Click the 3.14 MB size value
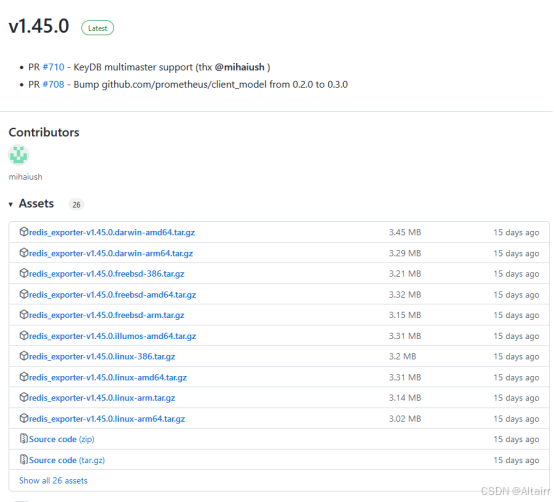This screenshot has width=554, height=502. pyautogui.click(x=405, y=398)
